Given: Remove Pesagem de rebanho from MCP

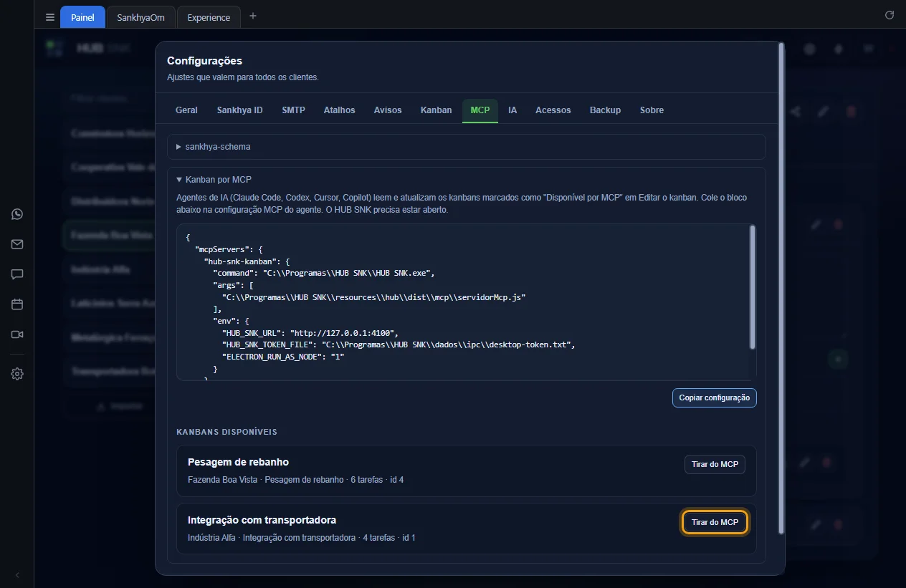Looking at the screenshot, I should tap(715, 464).
